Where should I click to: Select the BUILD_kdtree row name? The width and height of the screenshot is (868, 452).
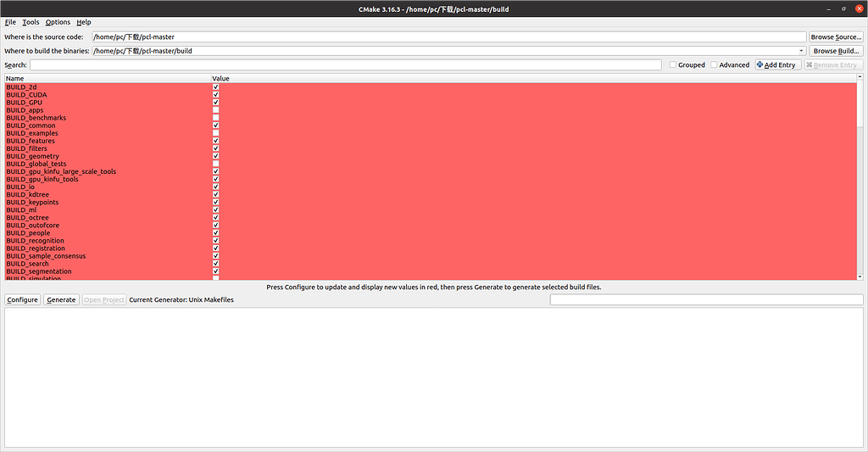coord(28,195)
